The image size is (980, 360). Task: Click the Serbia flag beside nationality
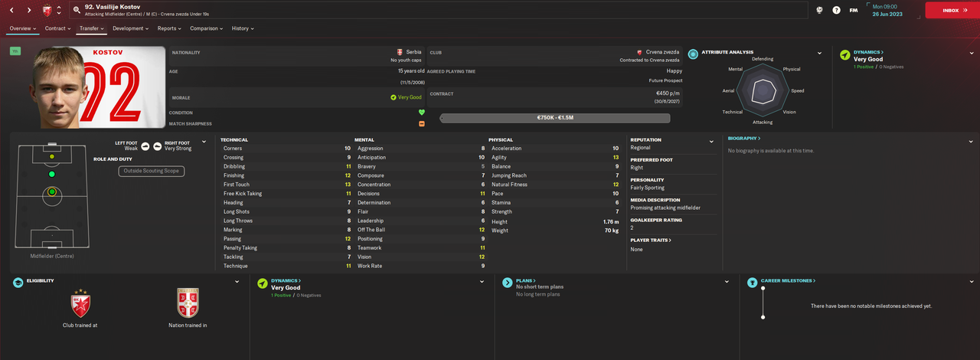point(400,52)
